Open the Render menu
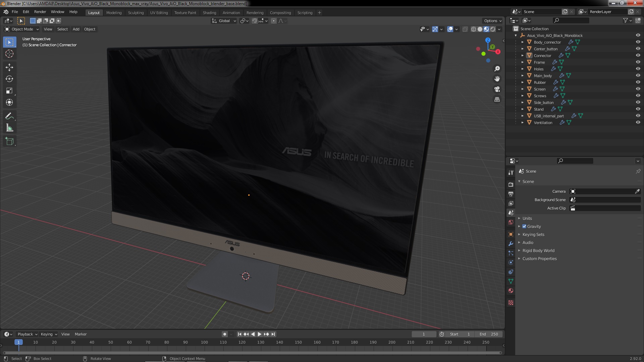The width and height of the screenshot is (644, 362). click(x=40, y=12)
